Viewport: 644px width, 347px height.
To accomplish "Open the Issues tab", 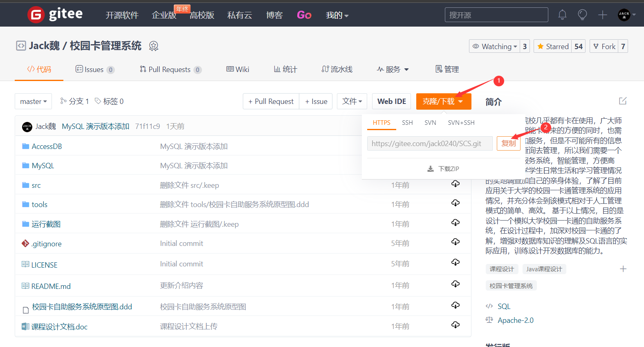I will click(95, 69).
